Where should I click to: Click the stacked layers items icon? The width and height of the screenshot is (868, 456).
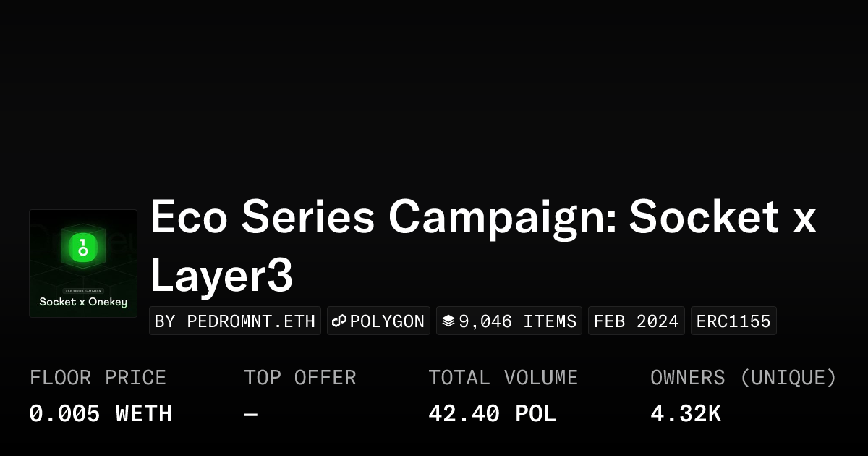coord(448,321)
